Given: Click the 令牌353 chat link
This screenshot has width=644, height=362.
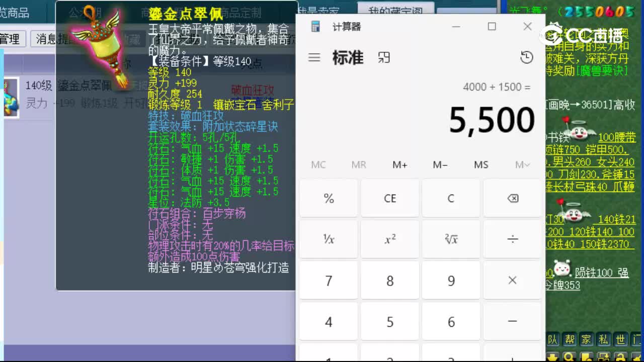Looking at the screenshot, I should pos(562,285).
